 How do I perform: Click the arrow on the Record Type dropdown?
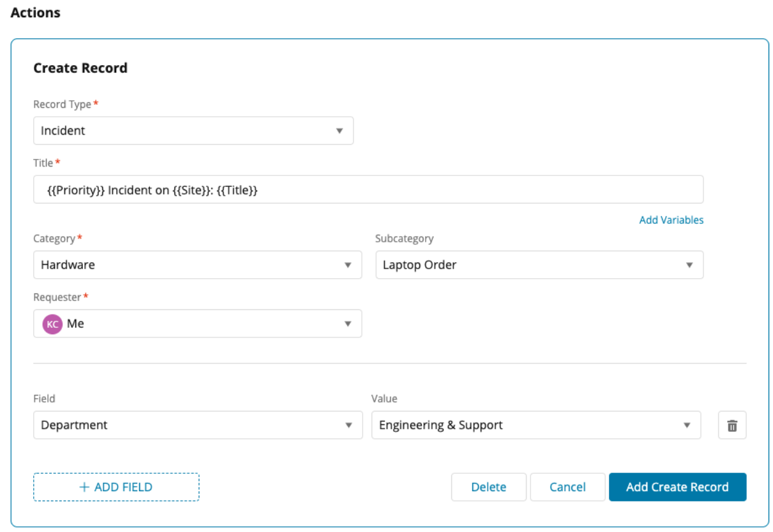(340, 131)
